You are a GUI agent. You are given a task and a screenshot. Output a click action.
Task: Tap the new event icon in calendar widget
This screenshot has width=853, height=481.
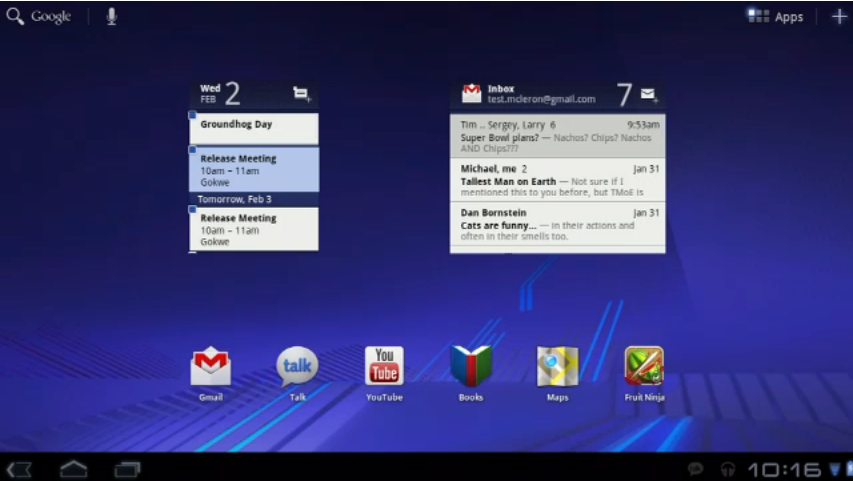pyautogui.click(x=301, y=94)
